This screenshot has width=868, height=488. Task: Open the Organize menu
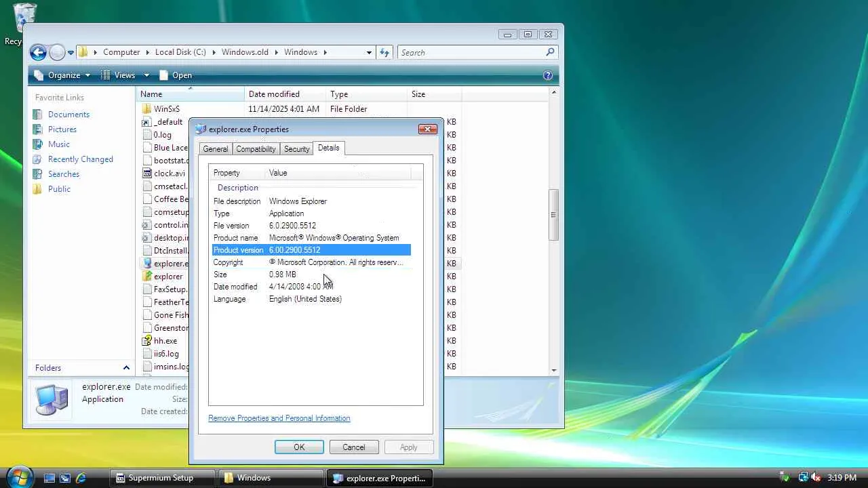tap(62, 75)
